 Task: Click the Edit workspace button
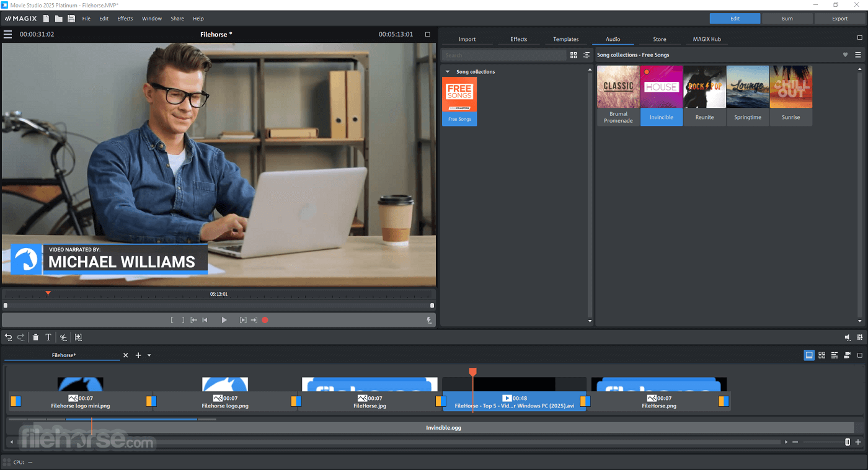(x=735, y=19)
